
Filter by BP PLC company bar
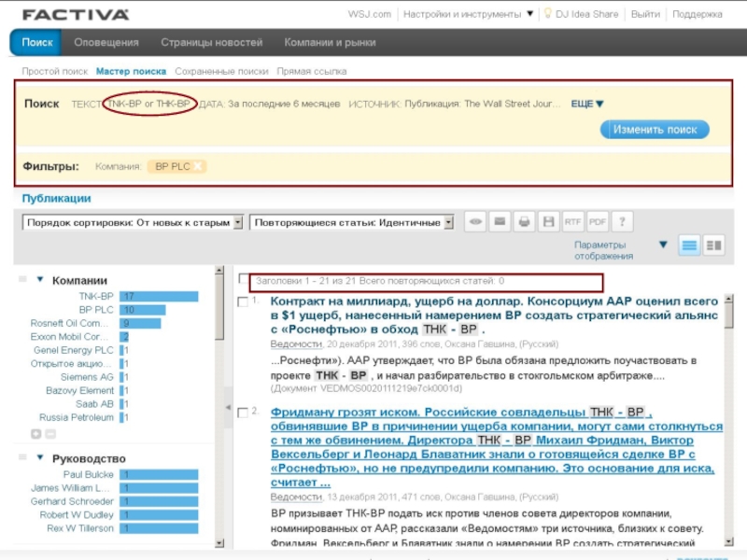pos(143,310)
